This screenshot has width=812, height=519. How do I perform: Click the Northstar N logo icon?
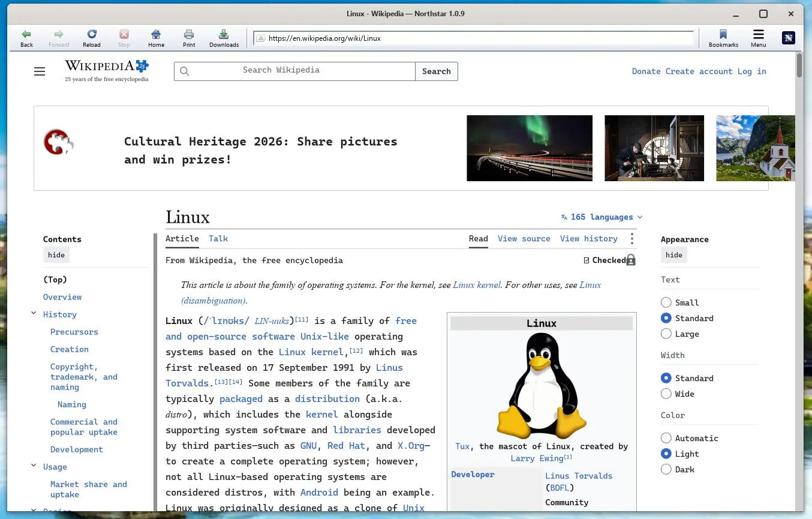point(789,38)
